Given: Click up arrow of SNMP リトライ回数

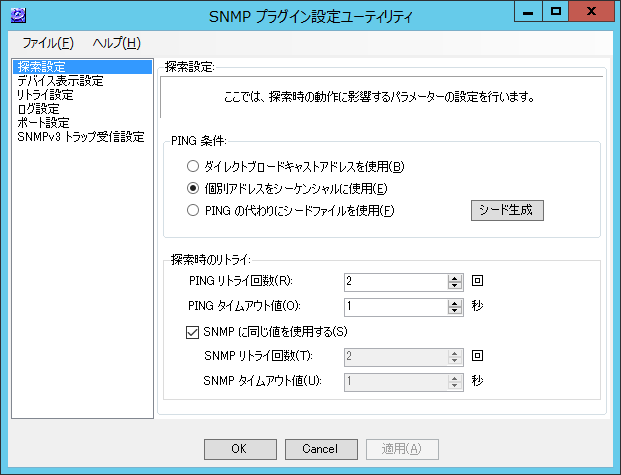Looking at the screenshot, I should pyautogui.click(x=455, y=353).
